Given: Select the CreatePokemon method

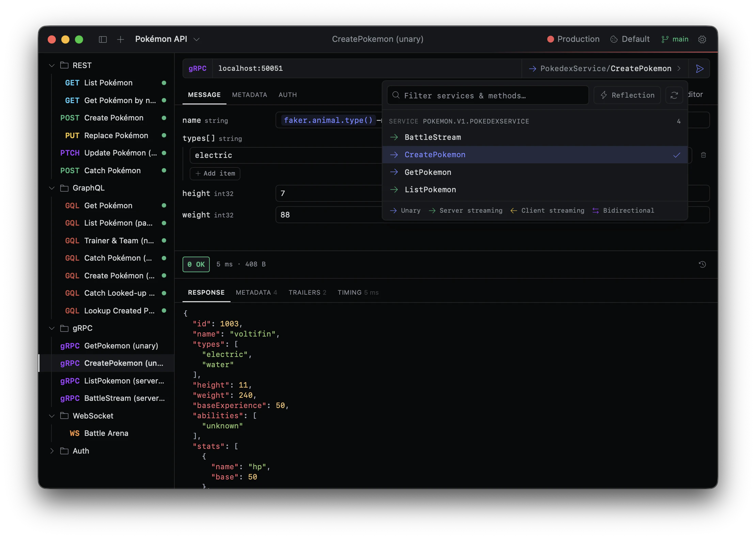Looking at the screenshot, I should click(535, 155).
